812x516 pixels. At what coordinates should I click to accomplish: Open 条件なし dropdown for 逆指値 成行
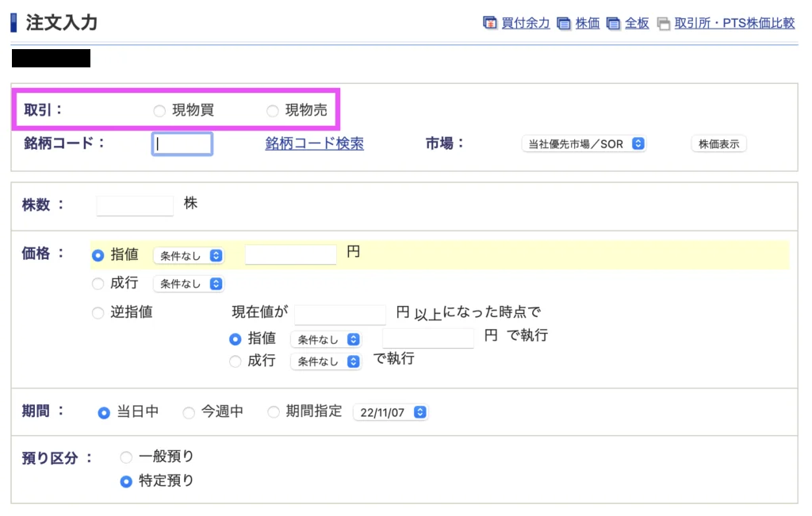pos(326,361)
